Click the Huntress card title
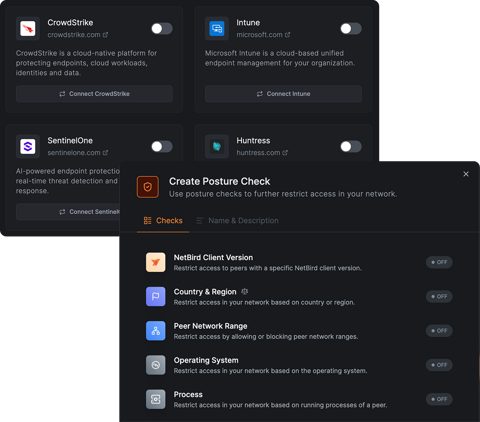Viewport: 480px width, 422px height. [253, 141]
